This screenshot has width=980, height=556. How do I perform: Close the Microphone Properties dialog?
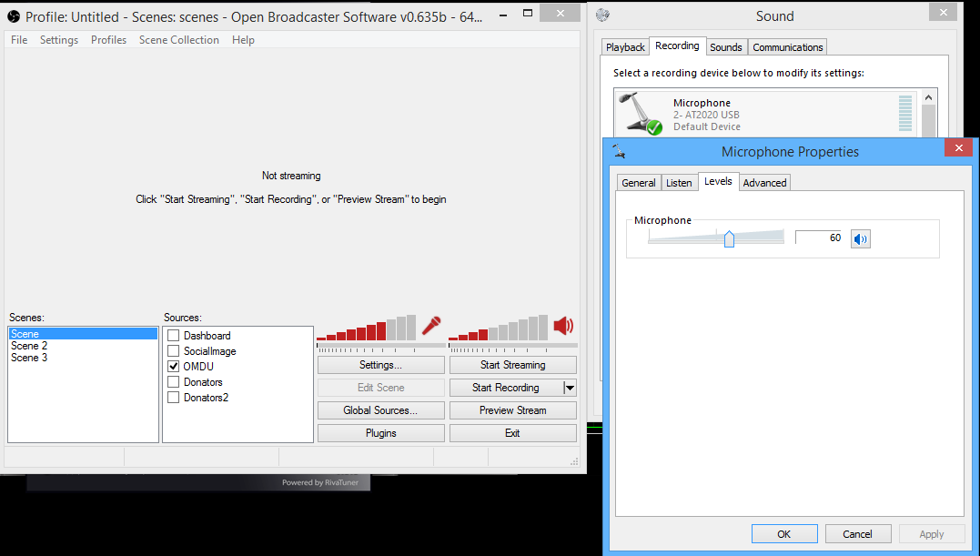pos(959,147)
